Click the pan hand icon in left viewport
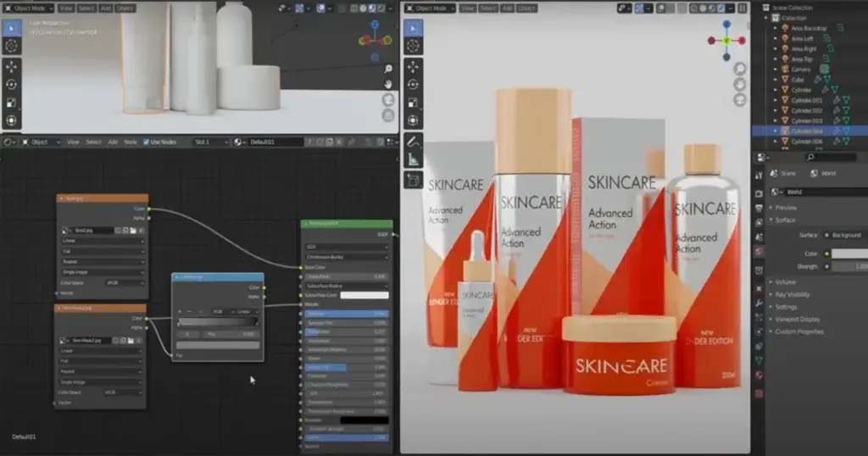This screenshot has height=456, width=868. coord(388,84)
